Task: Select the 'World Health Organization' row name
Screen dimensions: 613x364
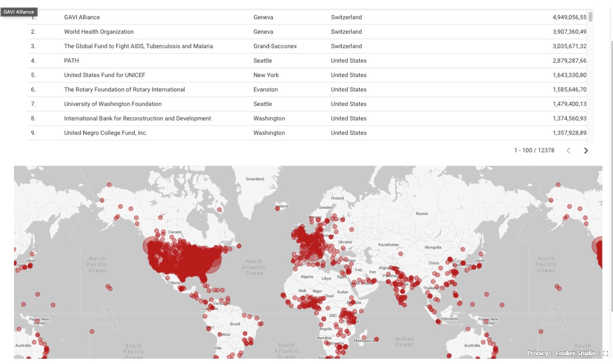Action: point(99,32)
